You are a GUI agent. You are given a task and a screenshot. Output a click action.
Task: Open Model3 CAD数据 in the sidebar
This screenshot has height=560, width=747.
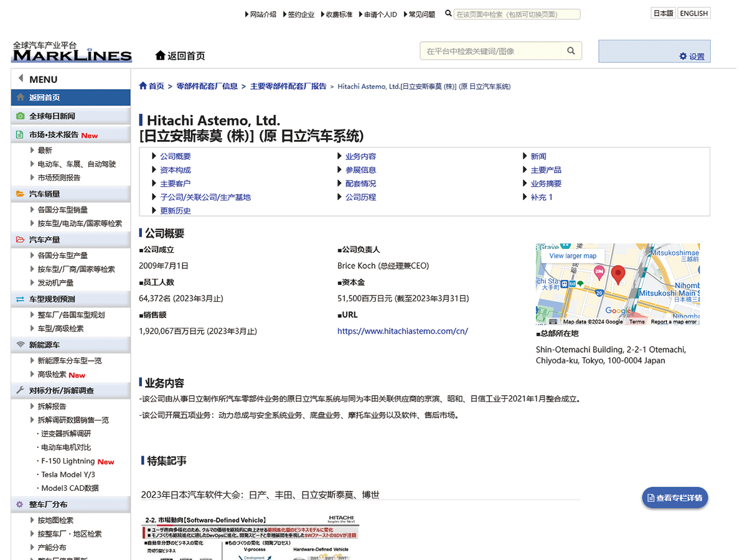[70, 488]
